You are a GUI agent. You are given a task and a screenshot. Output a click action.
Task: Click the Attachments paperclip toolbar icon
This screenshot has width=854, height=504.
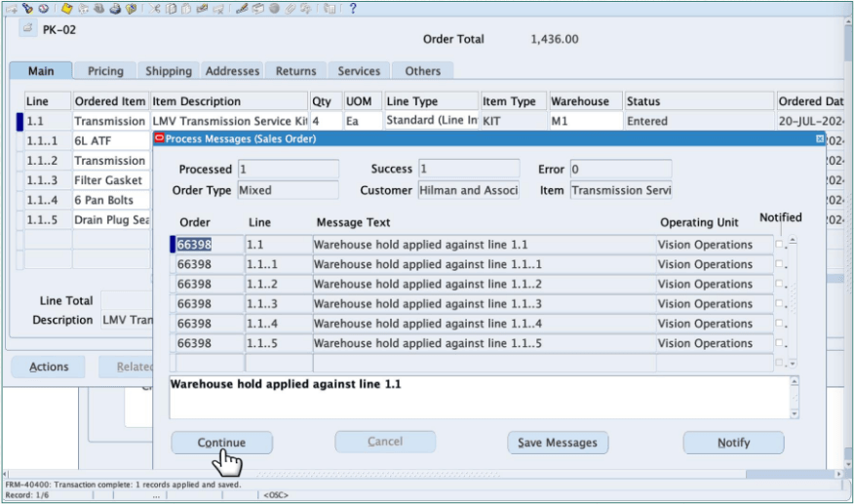point(290,9)
